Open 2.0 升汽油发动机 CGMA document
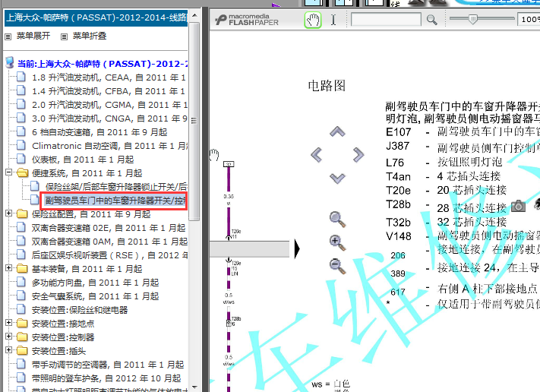The height and width of the screenshot is (392, 540). 109,105
